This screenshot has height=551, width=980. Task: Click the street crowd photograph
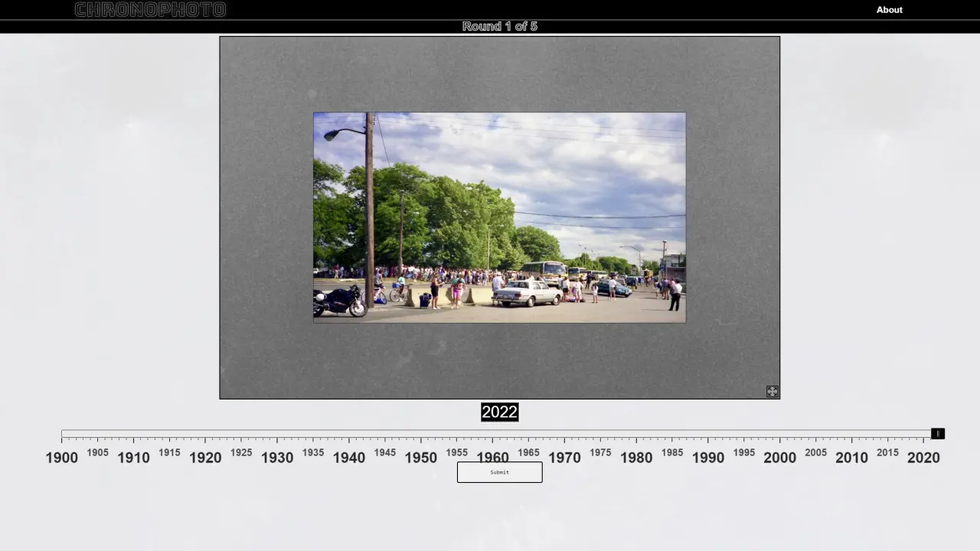499,217
